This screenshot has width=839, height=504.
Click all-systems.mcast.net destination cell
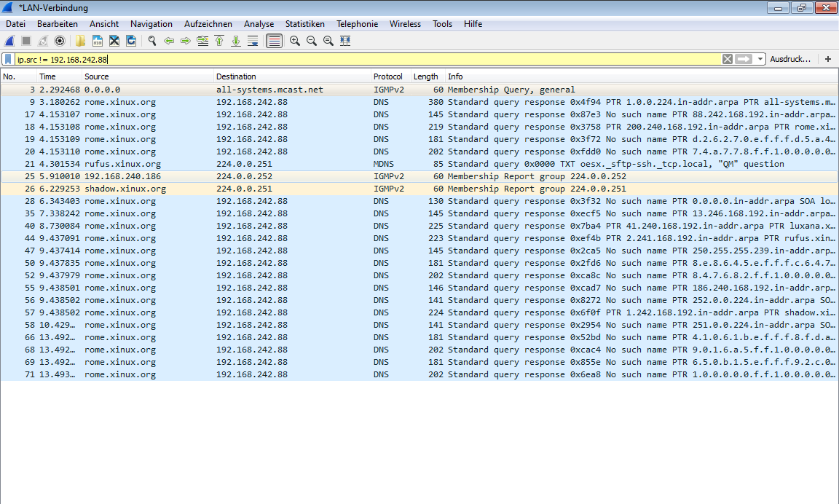click(x=269, y=90)
